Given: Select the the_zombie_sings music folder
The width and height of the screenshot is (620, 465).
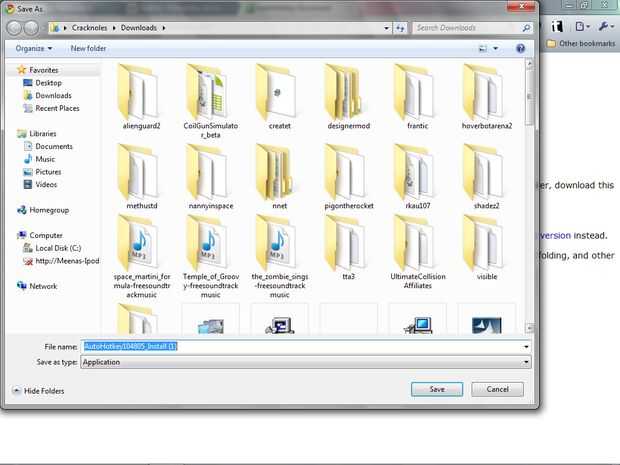Looking at the screenshot, I should 279,257.
